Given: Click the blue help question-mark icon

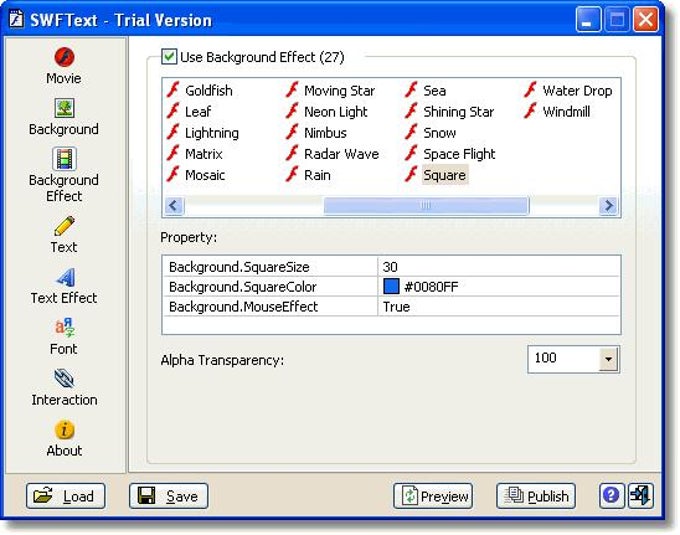Looking at the screenshot, I should tap(611, 495).
